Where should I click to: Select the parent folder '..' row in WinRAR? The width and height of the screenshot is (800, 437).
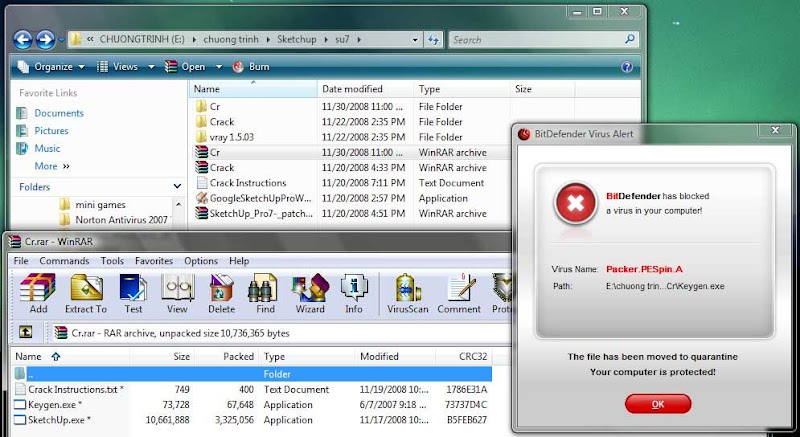tap(253, 374)
